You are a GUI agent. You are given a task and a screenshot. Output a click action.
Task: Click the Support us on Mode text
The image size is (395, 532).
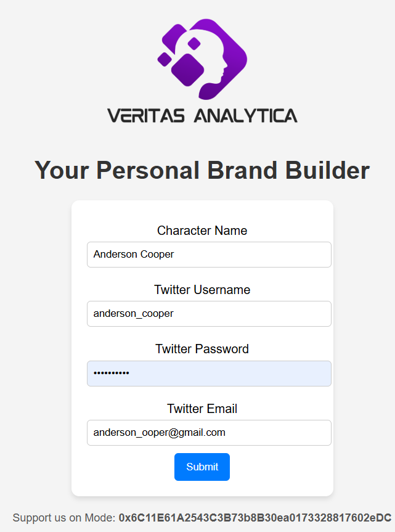tap(64, 517)
